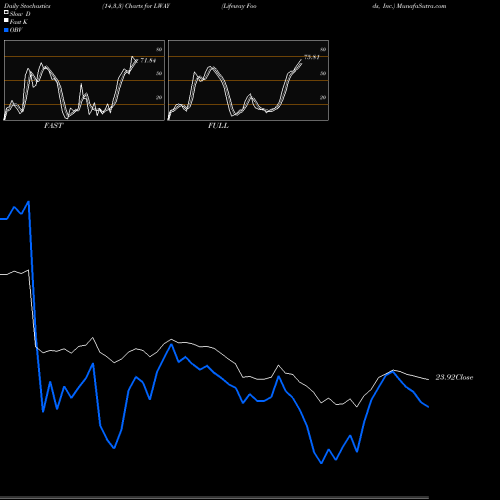
Task: Click the Daily Stochastics title text
Action: pos(27,6)
